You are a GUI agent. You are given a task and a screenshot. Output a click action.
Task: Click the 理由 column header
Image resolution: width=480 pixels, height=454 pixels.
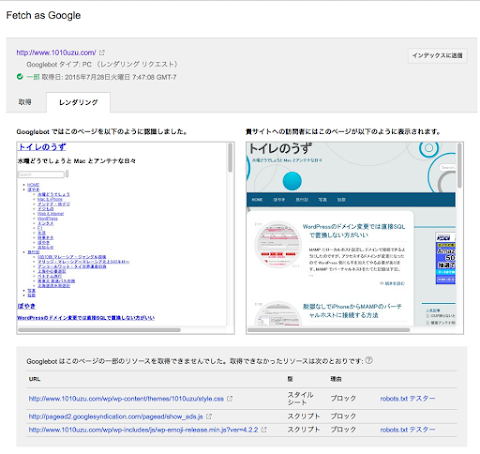[x=336, y=379]
